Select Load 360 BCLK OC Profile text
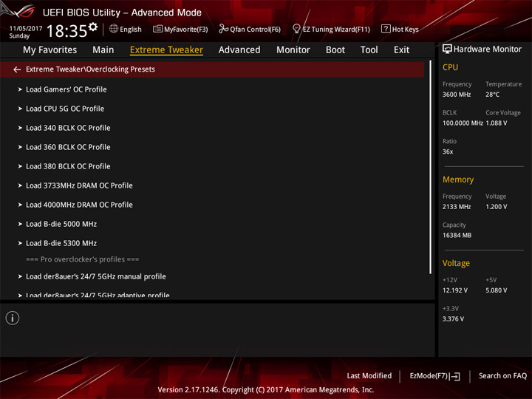The image size is (532, 399). [68, 147]
